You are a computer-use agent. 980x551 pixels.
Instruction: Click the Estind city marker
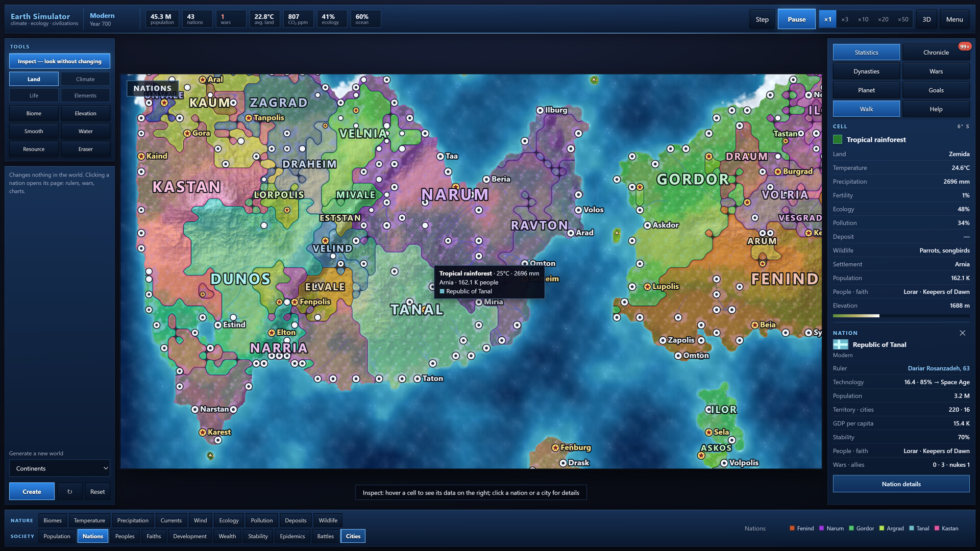(x=218, y=325)
